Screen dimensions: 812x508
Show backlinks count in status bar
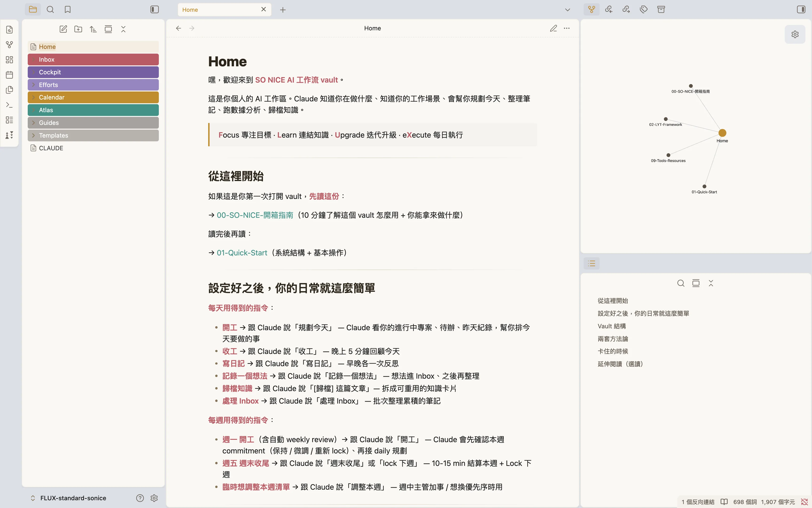(x=698, y=502)
